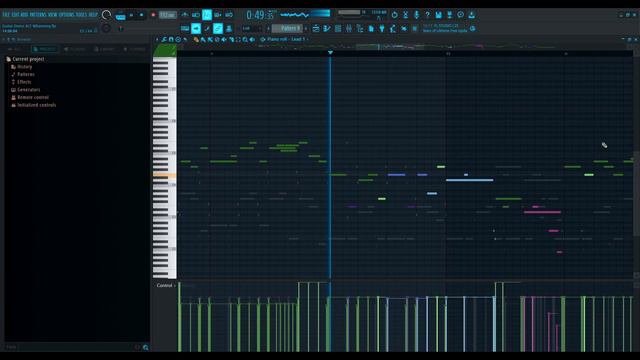This screenshot has height=360, width=640.
Task: Click the save project disk icon
Action: pos(438,15)
